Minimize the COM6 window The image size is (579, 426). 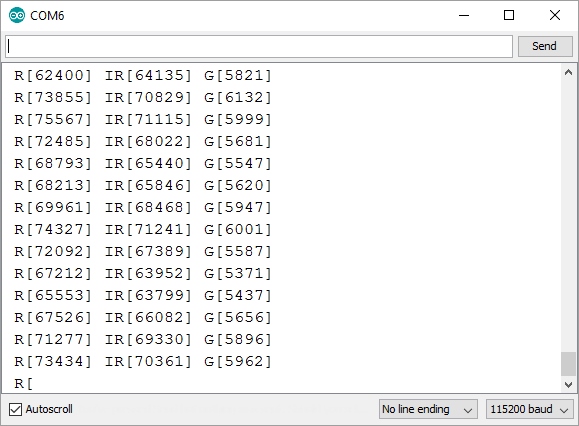coord(464,16)
